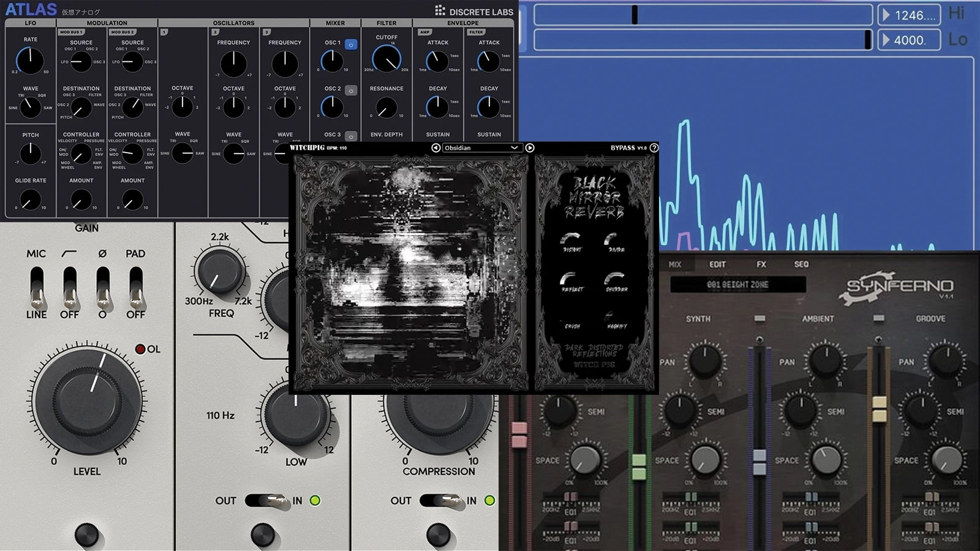Click the green fader handle in Synferno
The height and width of the screenshot is (551, 980).
point(639,467)
